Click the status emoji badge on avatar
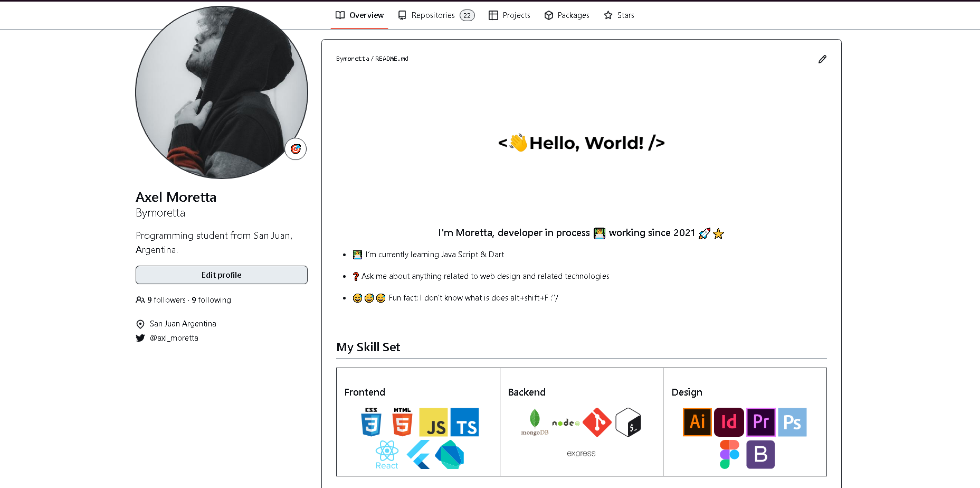This screenshot has height=488, width=980. (296, 149)
